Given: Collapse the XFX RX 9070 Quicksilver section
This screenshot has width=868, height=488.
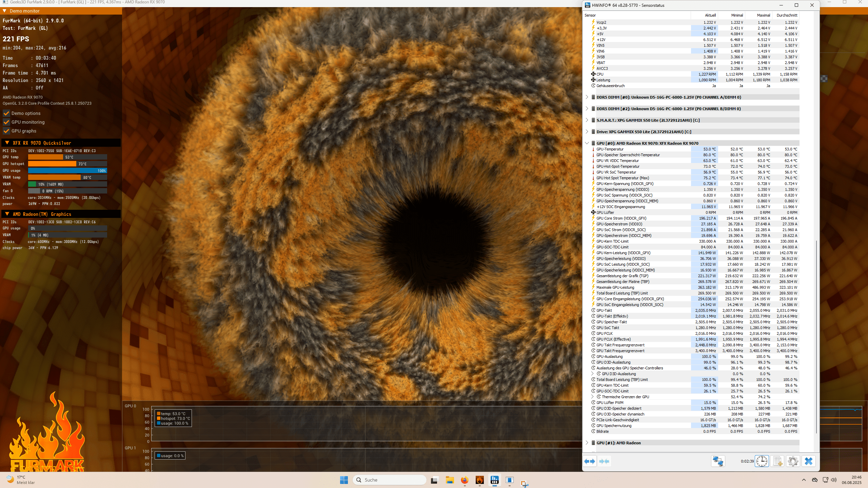Looking at the screenshot, I should (x=7, y=143).
